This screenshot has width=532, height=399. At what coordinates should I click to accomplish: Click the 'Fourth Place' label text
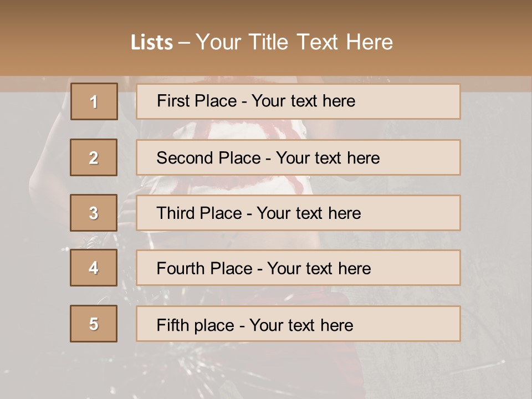coord(204,269)
